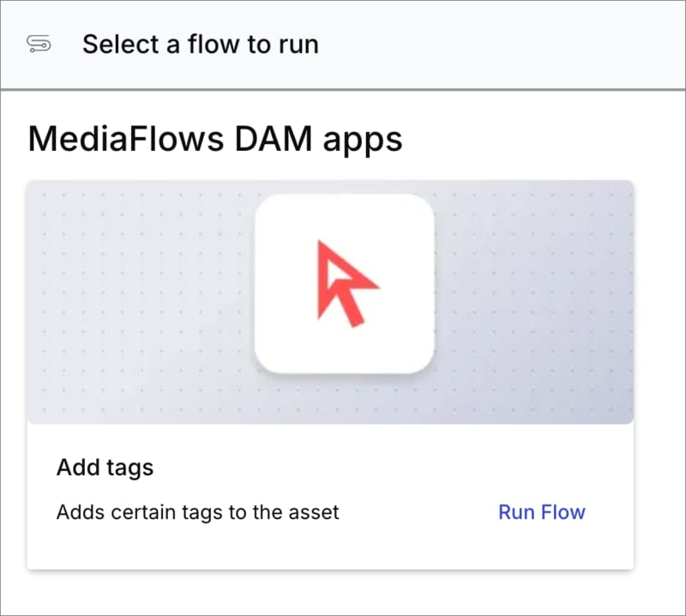
Task: Click the word 'Run' in Run Flow
Action: coord(516,512)
